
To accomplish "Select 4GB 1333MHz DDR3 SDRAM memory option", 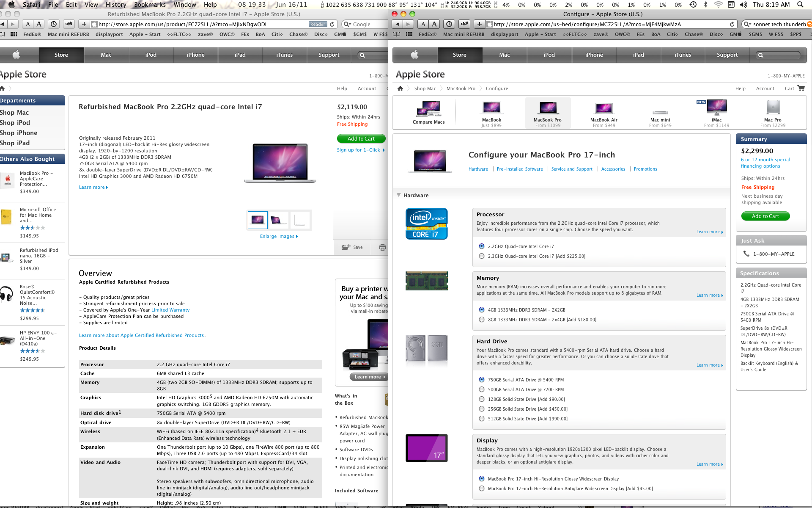I will tap(482, 310).
